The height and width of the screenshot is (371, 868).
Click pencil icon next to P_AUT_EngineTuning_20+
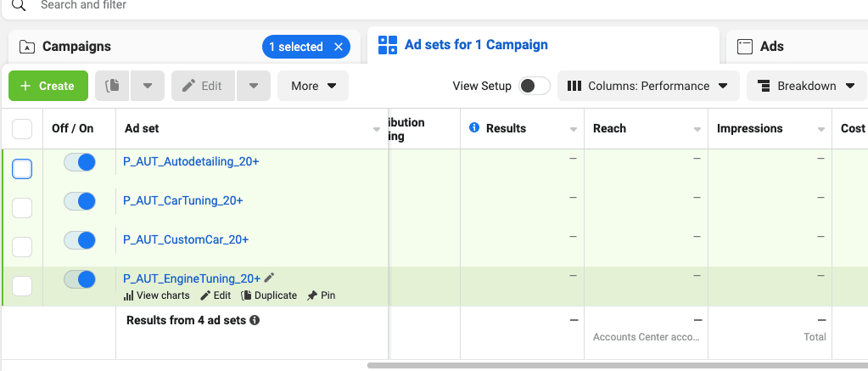[270, 278]
